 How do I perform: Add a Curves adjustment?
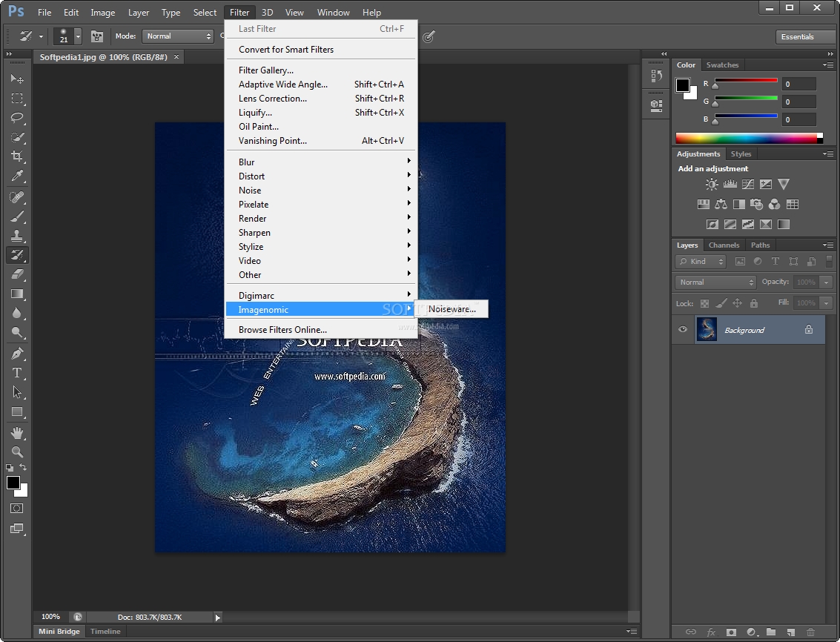coord(748,185)
